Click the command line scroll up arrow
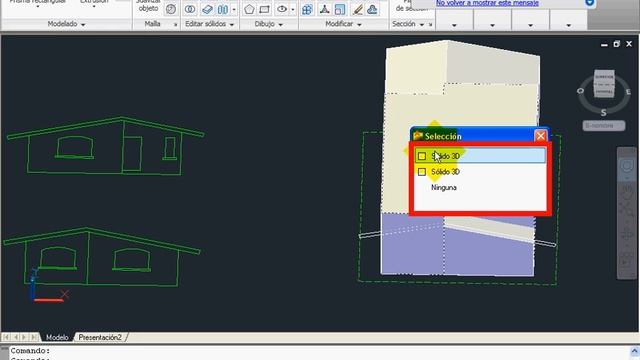640x360 pixels. 634,351
